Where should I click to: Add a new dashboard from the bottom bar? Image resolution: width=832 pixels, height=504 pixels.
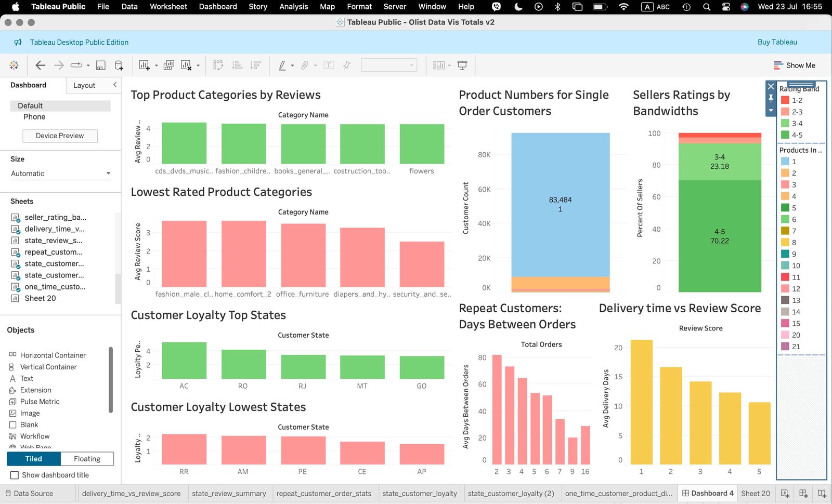(803, 493)
